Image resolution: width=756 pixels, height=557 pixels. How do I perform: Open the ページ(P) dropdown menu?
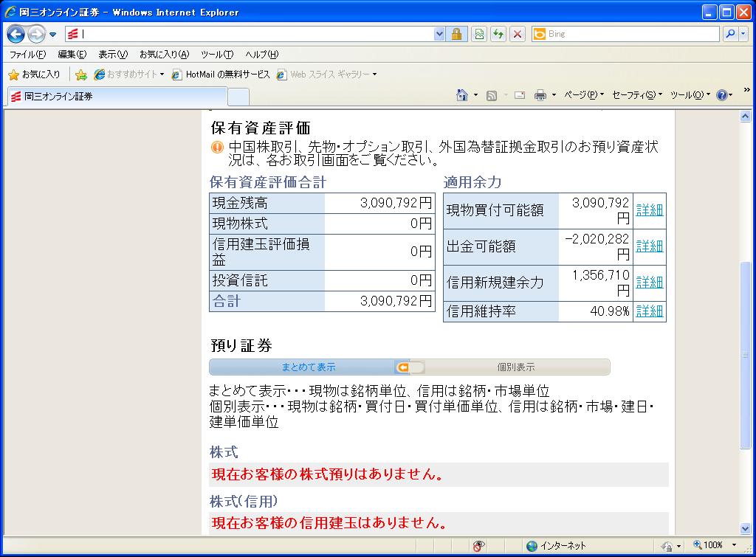pos(583,94)
